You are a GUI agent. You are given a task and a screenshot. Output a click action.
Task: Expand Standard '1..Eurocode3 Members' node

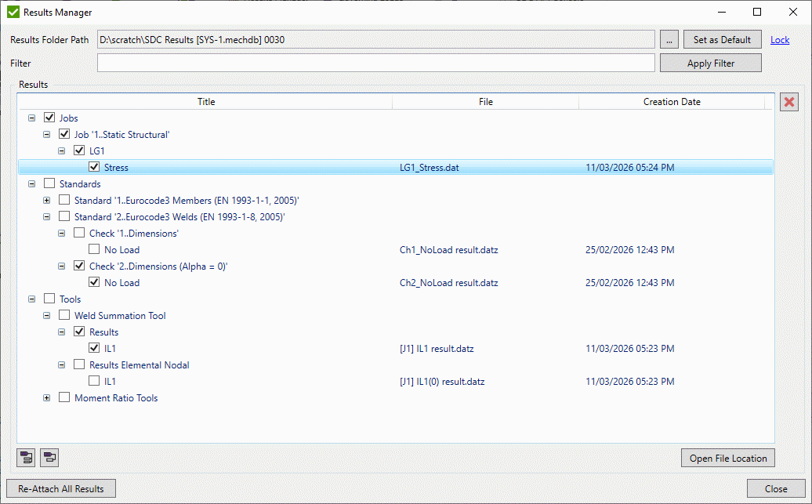pyautogui.click(x=46, y=200)
